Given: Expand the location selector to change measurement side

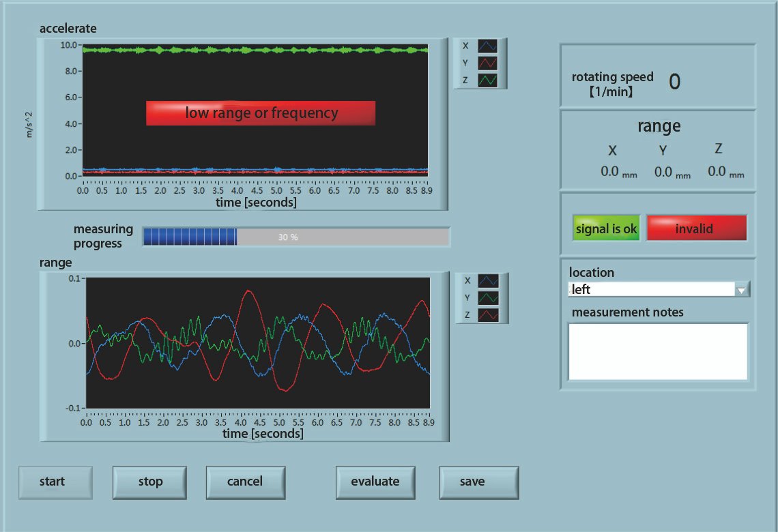Looking at the screenshot, I should 743,289.
